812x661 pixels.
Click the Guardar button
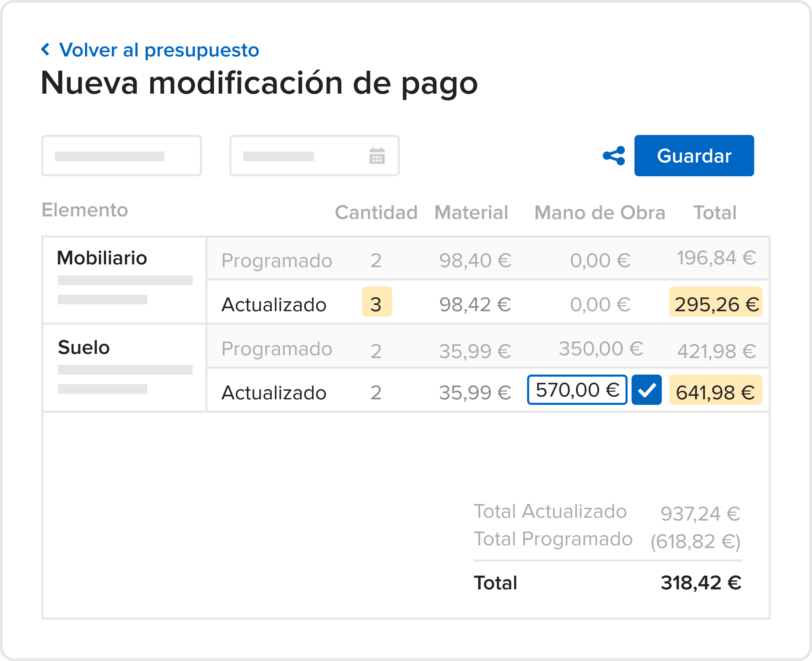[694, 156]
